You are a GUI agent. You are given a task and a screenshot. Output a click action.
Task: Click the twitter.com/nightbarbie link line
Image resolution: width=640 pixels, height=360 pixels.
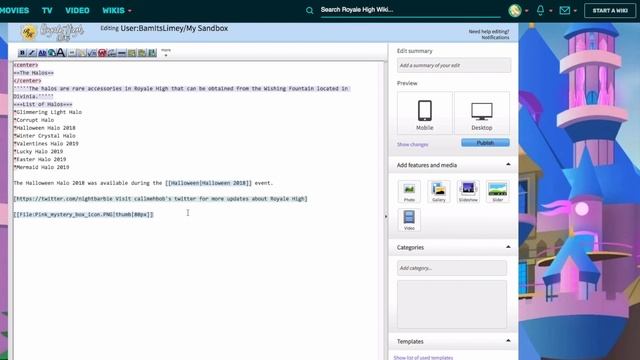point(160,199)
